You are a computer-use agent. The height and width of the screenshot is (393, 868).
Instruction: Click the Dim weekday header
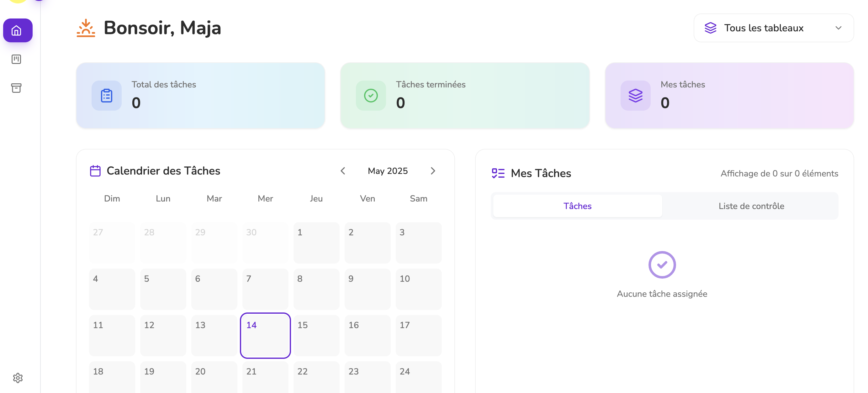[x=112, y=198]
